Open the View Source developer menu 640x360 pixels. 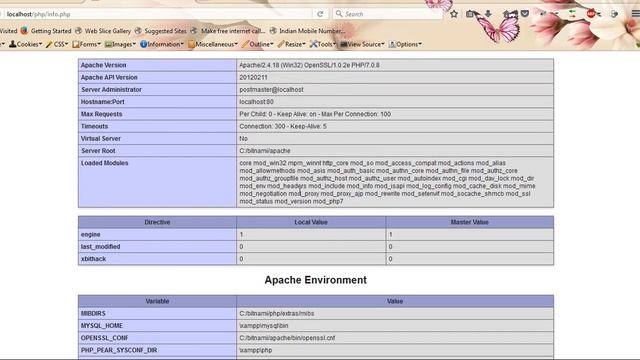click(x=362, y=44)
